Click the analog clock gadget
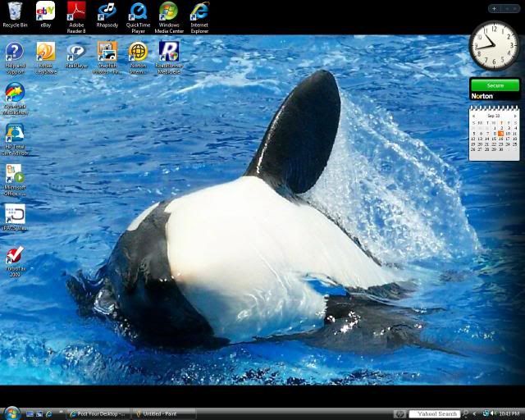This screenshot has width=525, height=420. [x=495, y=45]
